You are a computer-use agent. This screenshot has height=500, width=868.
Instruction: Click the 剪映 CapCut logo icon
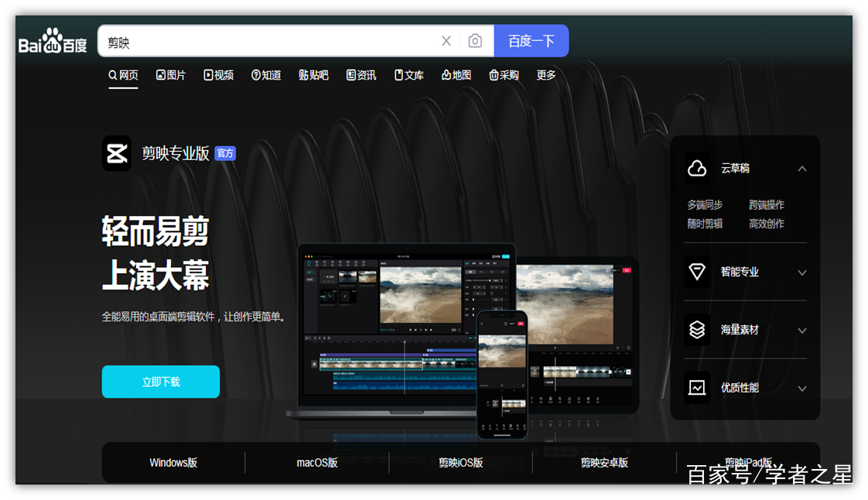click(117, 153)
